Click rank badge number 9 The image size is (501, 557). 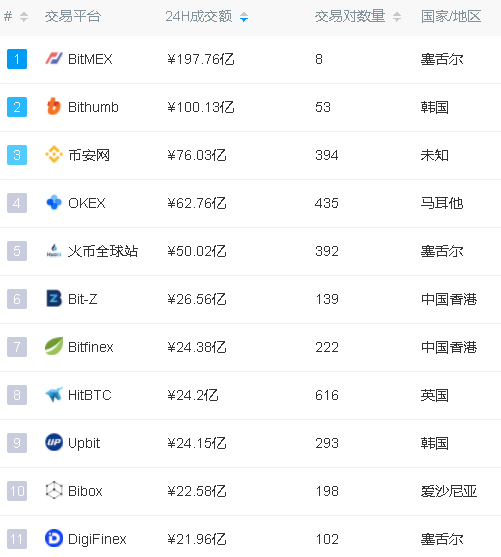(17, 443)
